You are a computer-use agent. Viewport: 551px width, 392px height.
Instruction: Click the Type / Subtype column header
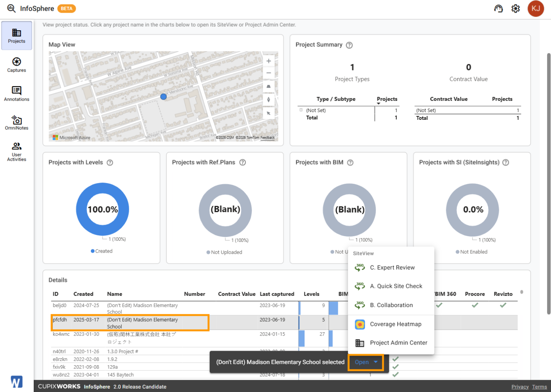click(336, 99)
